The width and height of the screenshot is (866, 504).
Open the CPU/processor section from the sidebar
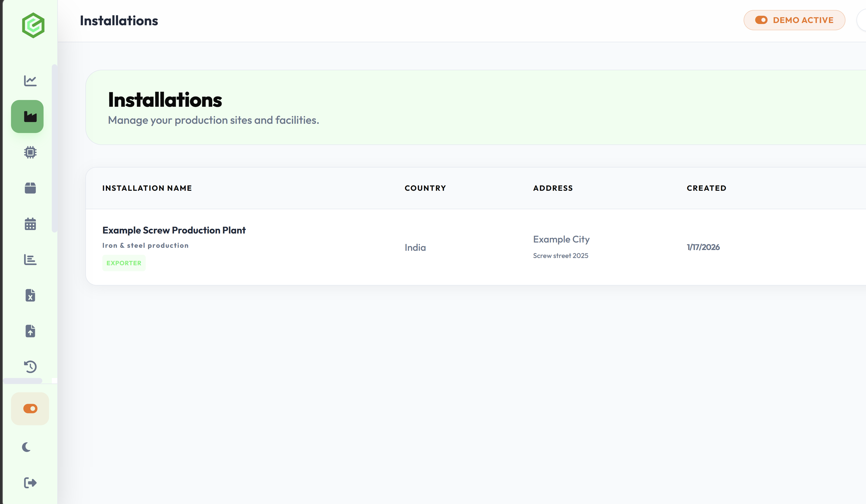point(30,152)
